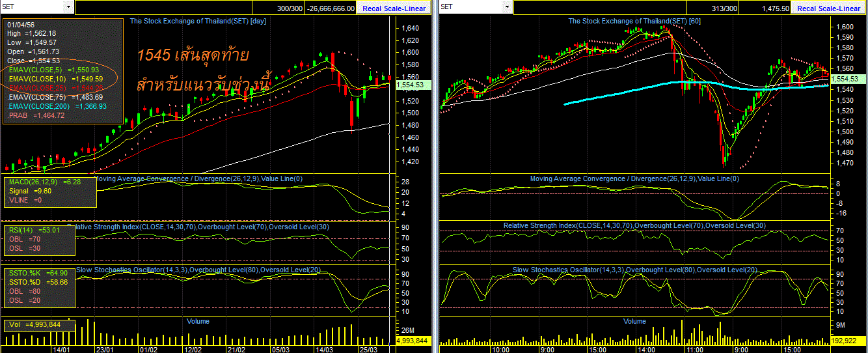
Task: Click Recal Scale-Linear on the right 60-minute chart
Action: (828, 8)
